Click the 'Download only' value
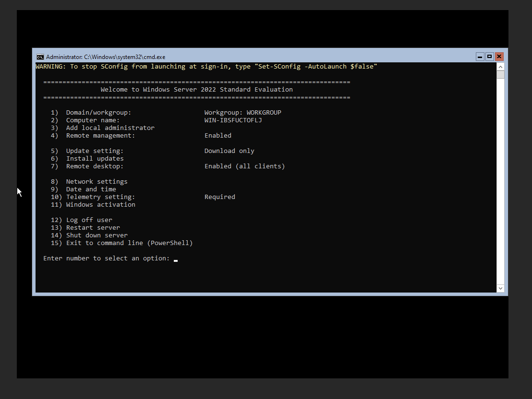This screenshot has width=532, height=399. coord(229,151)
